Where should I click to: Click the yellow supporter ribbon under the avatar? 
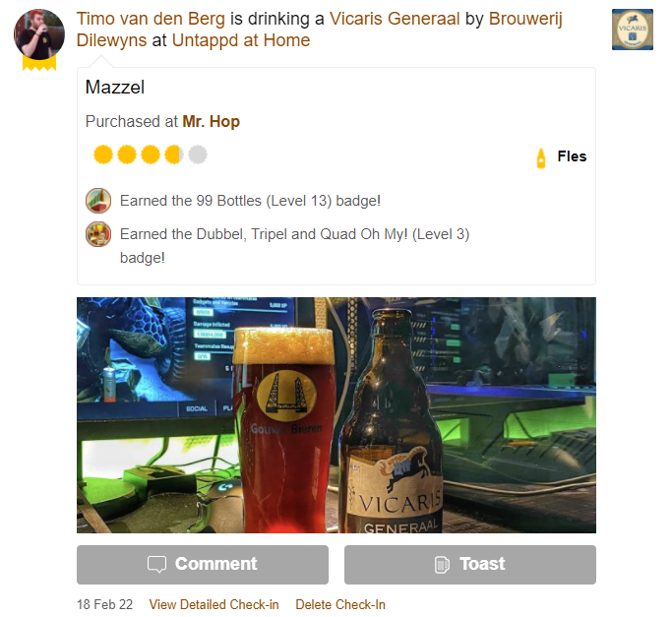click(x=39, y=63)
